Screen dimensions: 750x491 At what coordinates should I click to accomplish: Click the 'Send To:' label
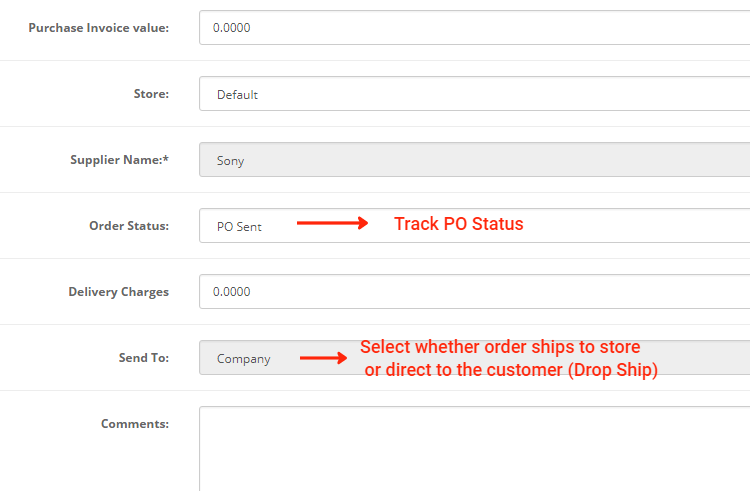tap(143, 358)
